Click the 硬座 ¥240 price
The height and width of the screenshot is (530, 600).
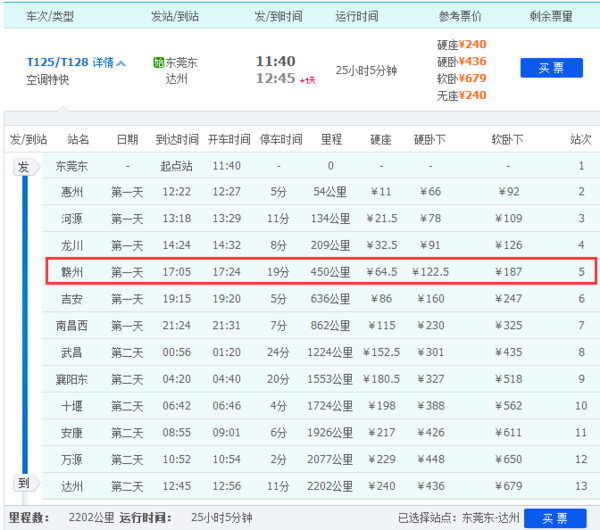coord(461,44)
